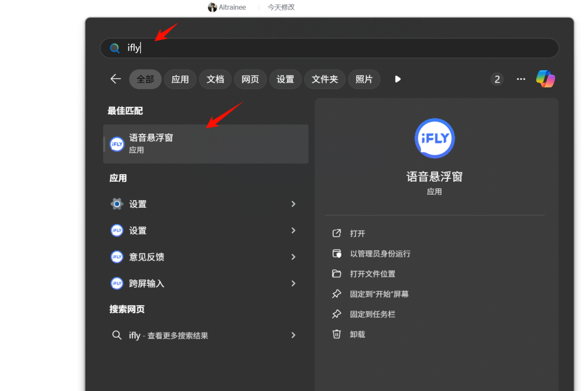Screen dimensions: 588x391
Task: Click 语音悬浮窗 title in detail pane
Action: click(434, 177)
